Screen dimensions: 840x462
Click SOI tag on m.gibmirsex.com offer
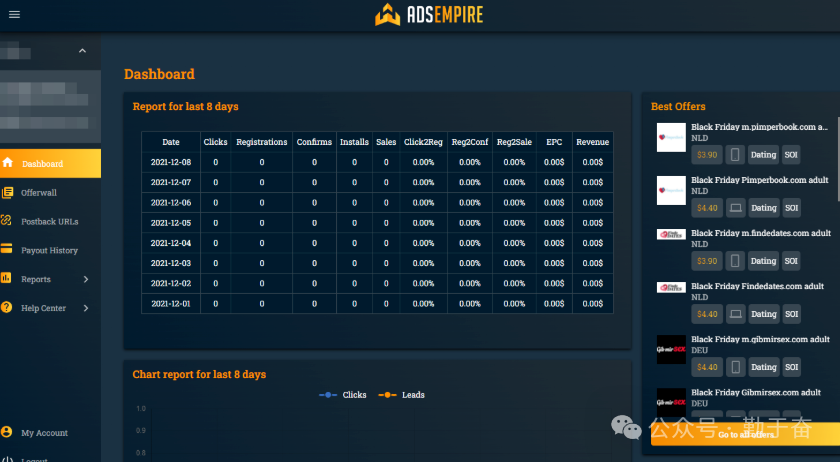click(x=791, y=367)
